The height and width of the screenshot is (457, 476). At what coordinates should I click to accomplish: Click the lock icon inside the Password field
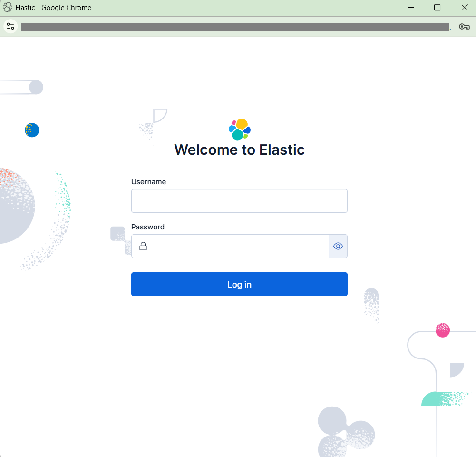(x=143, y=246)
